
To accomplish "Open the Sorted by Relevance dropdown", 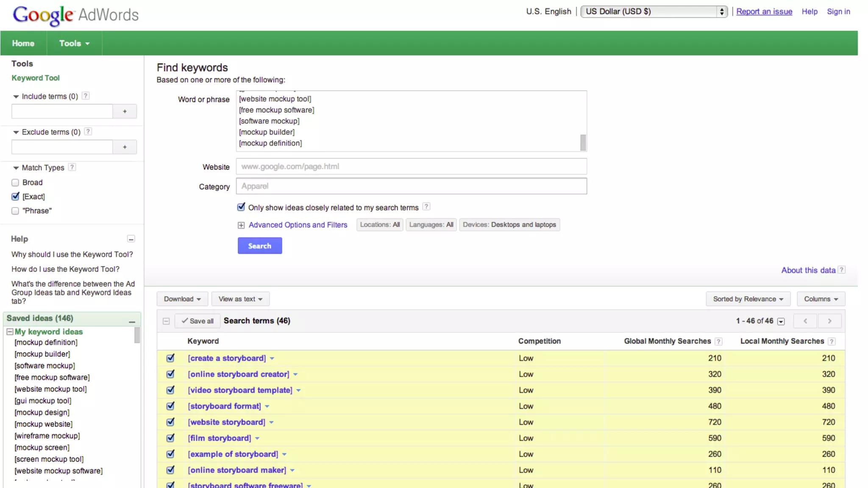I will click(x=748, y=299).
